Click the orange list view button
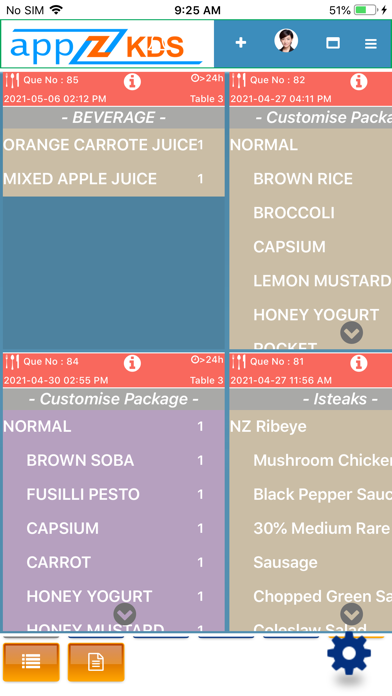Image resolution: width=392 pixels, height=696 pixels. tap(31, 662)
